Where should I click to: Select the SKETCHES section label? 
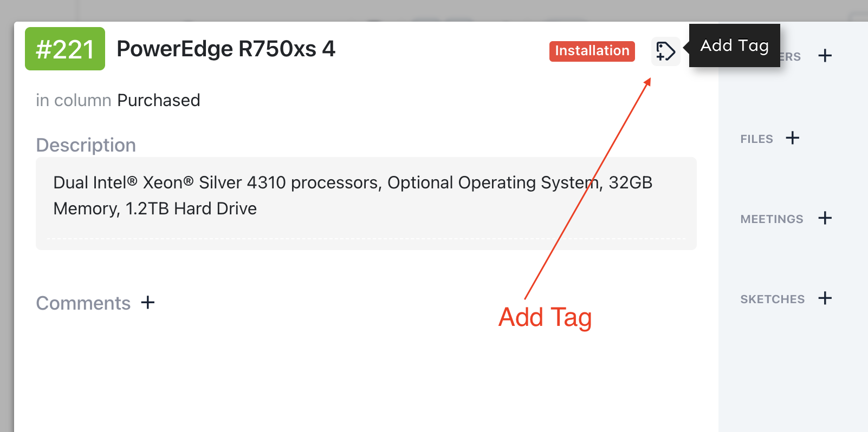coord(772,299)
